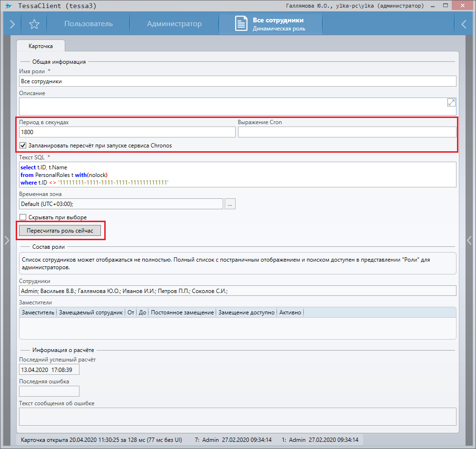
Task: Click inside the Текст SQL editor
Action: point(237,175)
